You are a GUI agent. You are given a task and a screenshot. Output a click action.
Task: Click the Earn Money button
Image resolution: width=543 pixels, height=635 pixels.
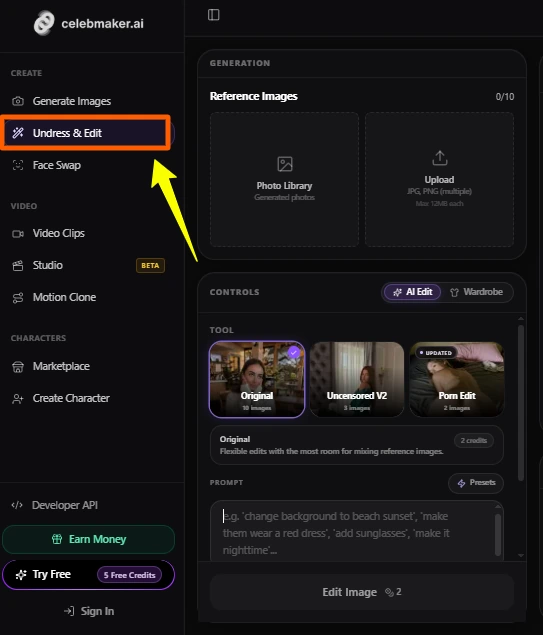89,539
